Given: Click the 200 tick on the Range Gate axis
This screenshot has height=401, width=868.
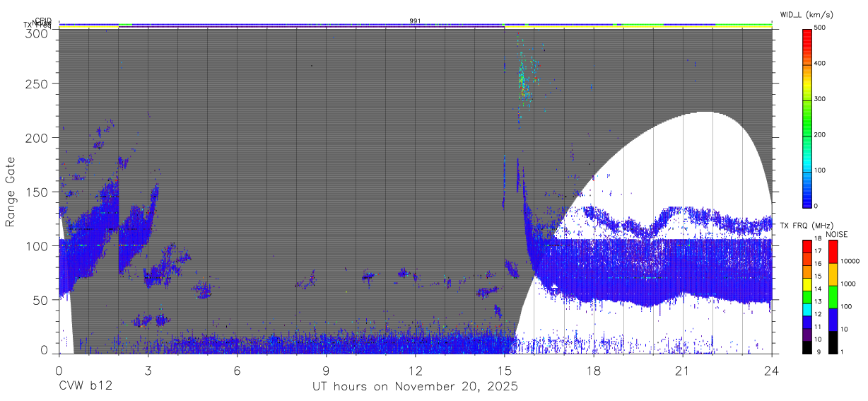Looking at the screenshot, I should point(38,138).
